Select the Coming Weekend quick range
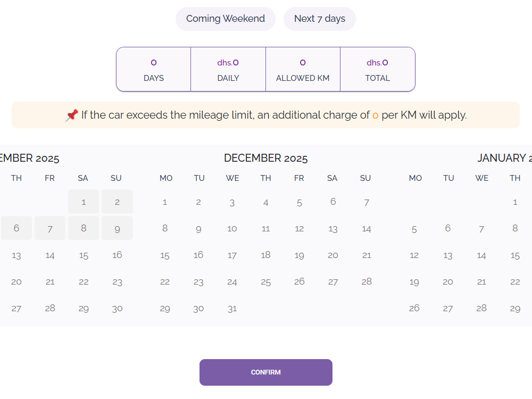Viewport: 532px width, 399px height. point(225,19)
